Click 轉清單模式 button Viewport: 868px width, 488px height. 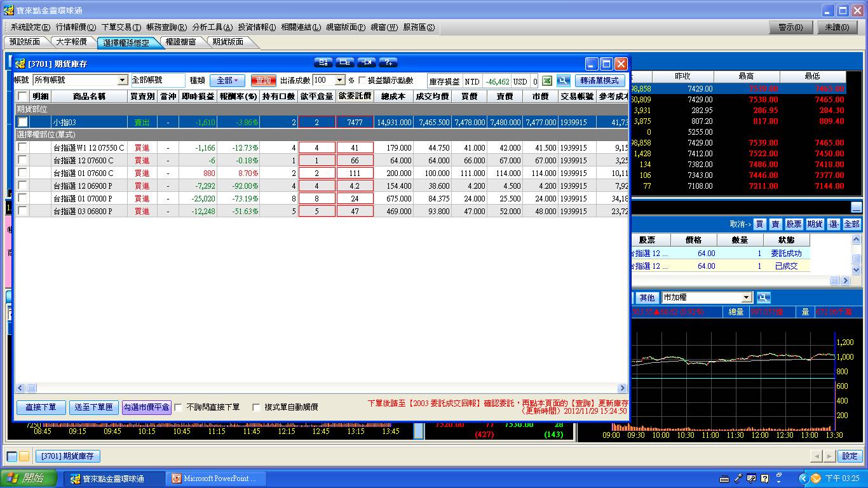pos(600,81)
